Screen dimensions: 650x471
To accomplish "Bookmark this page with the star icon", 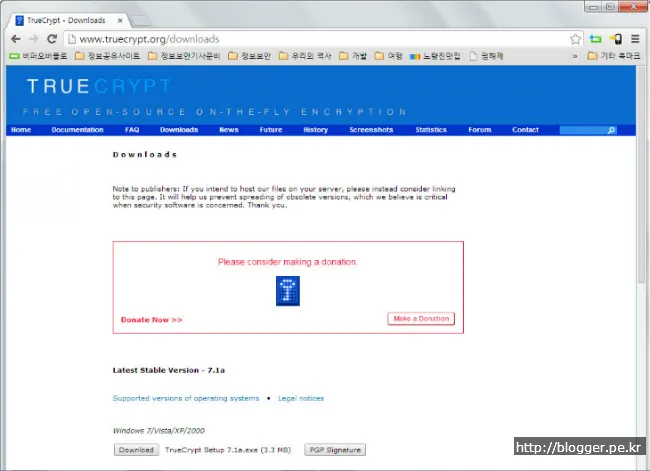I will coord(576,39).
